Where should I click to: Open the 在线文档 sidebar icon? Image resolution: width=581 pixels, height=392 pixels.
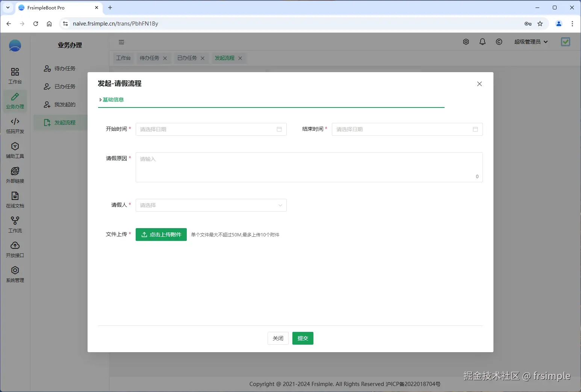tap(15, 200)
